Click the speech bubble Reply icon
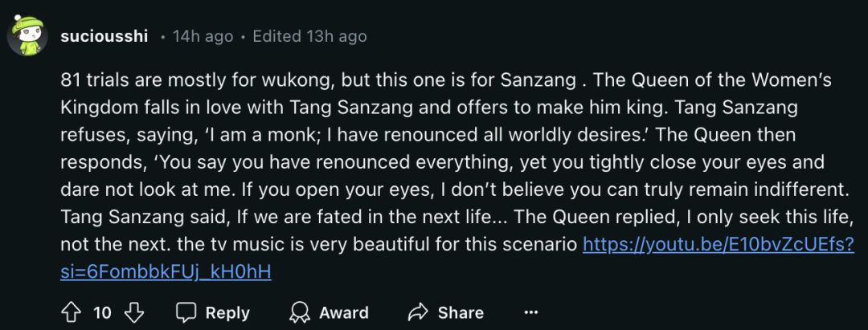 pyautogui.click(x=186, y=312)
